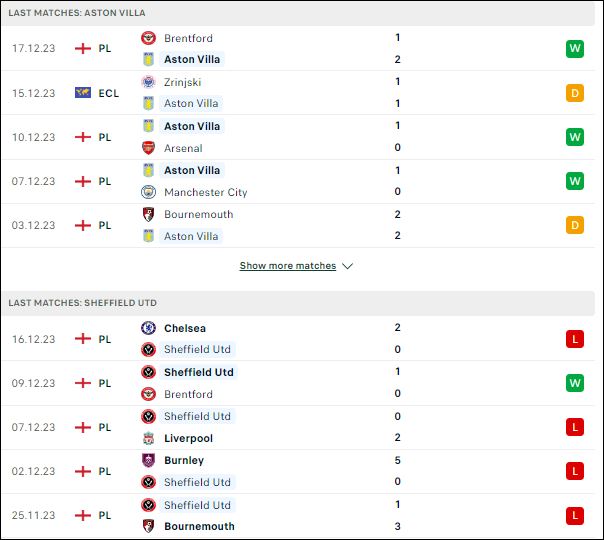
Task: Expand Show more matches chevron
Action: (347, 266)
